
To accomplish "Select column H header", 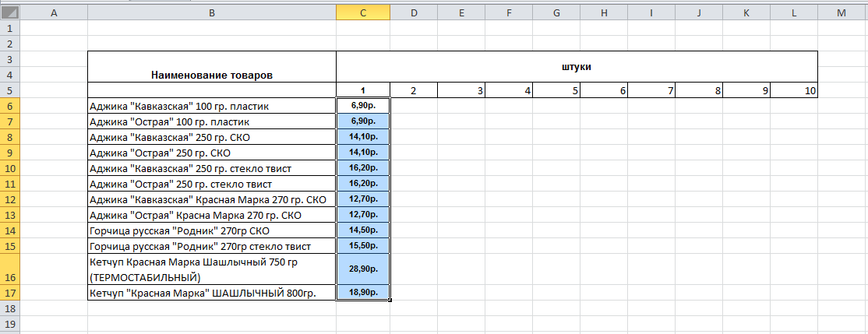I will (604, 12).
